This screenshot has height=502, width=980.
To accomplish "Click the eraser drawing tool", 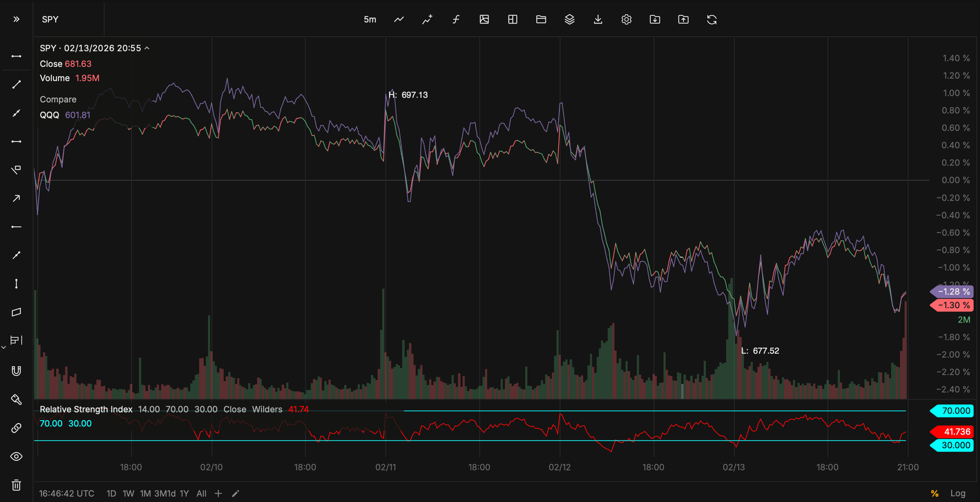I will [x=16, y=400].
